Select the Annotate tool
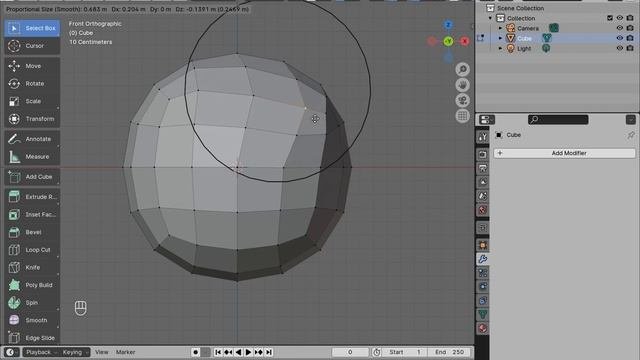The image size is (640, 360). click(x=32, y=139)
